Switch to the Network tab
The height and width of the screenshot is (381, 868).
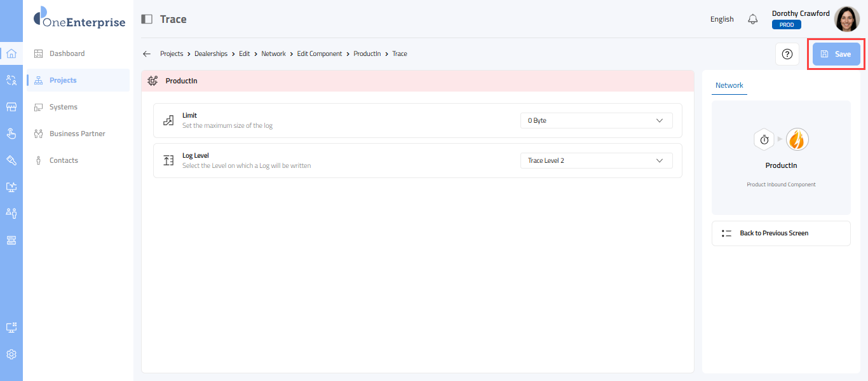(x=729, y=85)
